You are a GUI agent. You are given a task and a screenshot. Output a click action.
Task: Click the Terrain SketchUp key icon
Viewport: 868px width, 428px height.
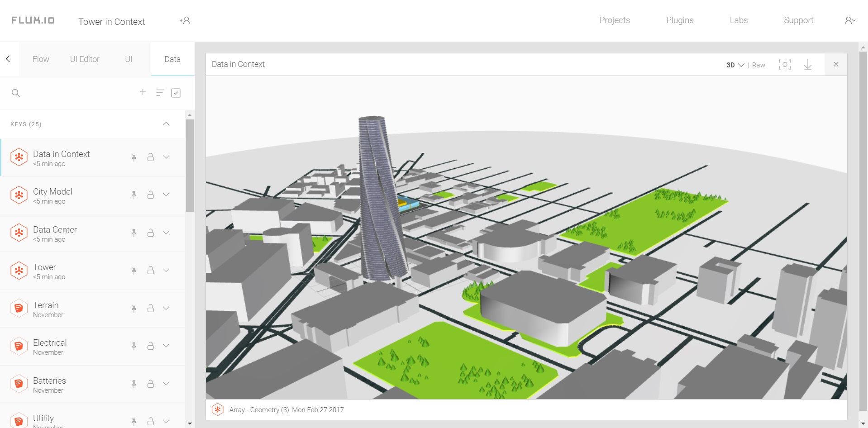click(19, 308)
